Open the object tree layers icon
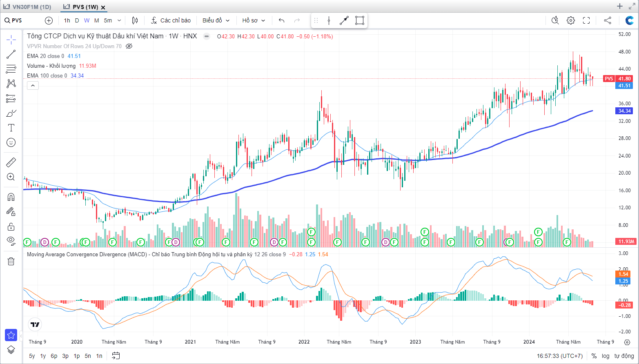The height and width of the screenshot is (364, 639). (x=11, y=350)
